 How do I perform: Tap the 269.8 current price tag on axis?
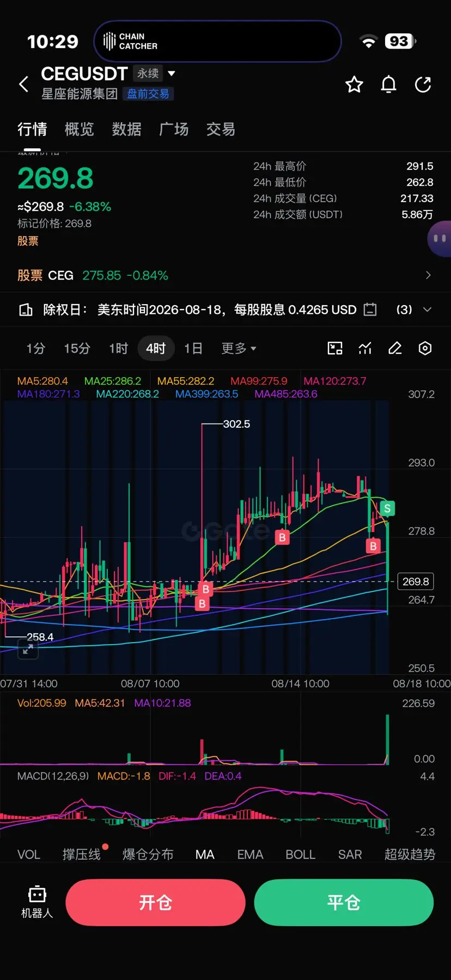(416, 582)
